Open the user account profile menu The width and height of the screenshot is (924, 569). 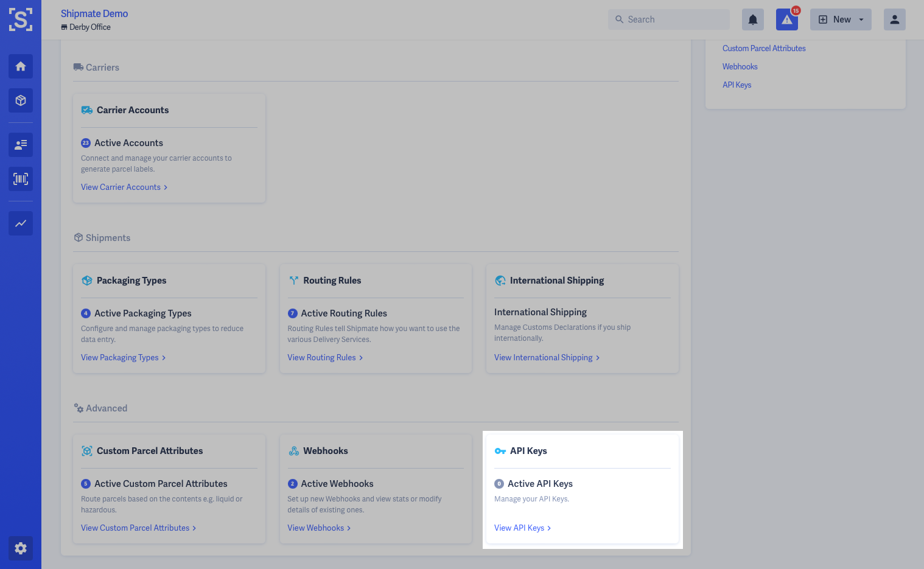(x=894, y=19)
